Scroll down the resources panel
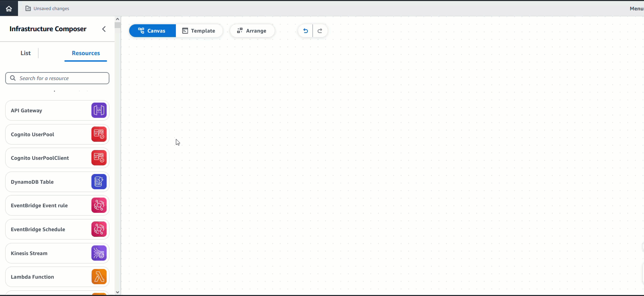The image size is (644, 296). [117, 292]
